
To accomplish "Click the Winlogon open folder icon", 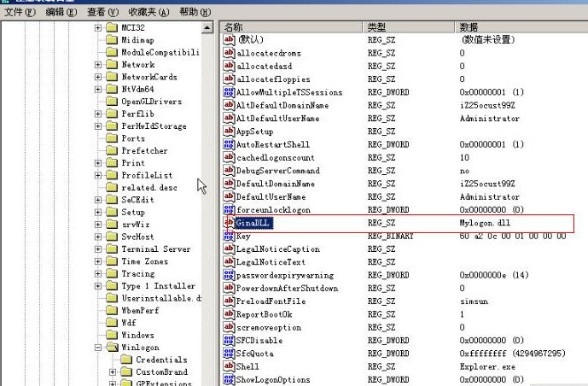I will pyautogui.click(x=112, y=348).
